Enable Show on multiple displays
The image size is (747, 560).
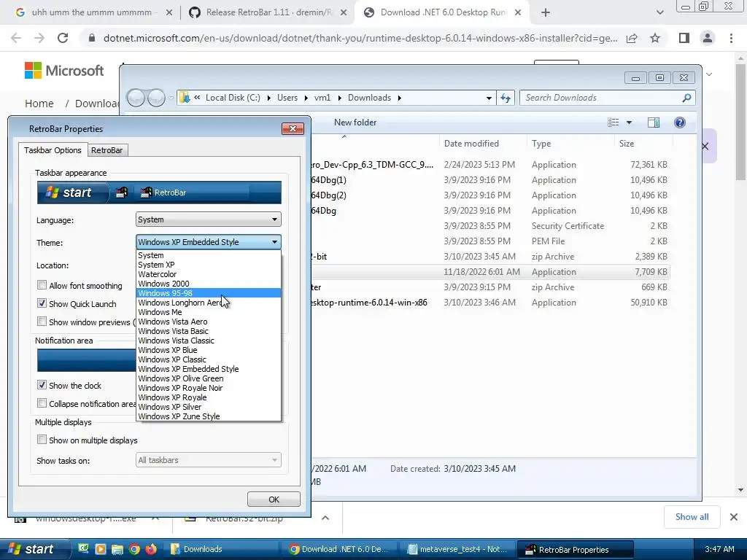coord(42,440)
